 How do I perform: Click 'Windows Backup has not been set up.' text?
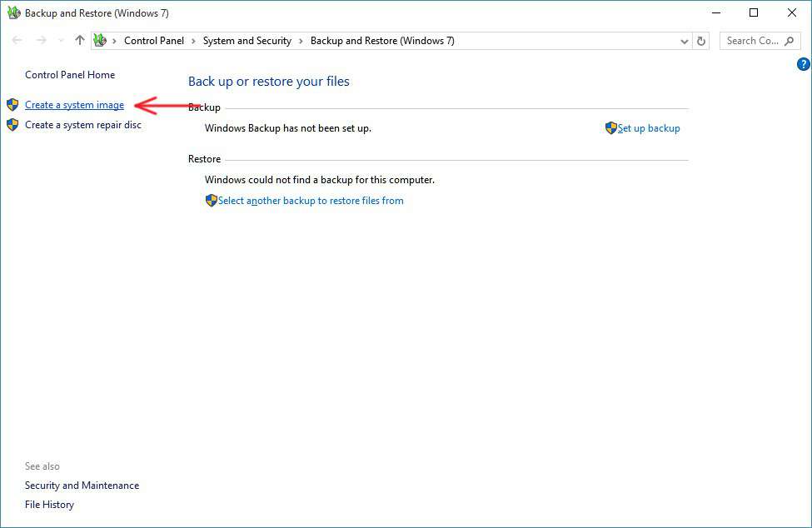pyautogui.click(x=288, y=128)
